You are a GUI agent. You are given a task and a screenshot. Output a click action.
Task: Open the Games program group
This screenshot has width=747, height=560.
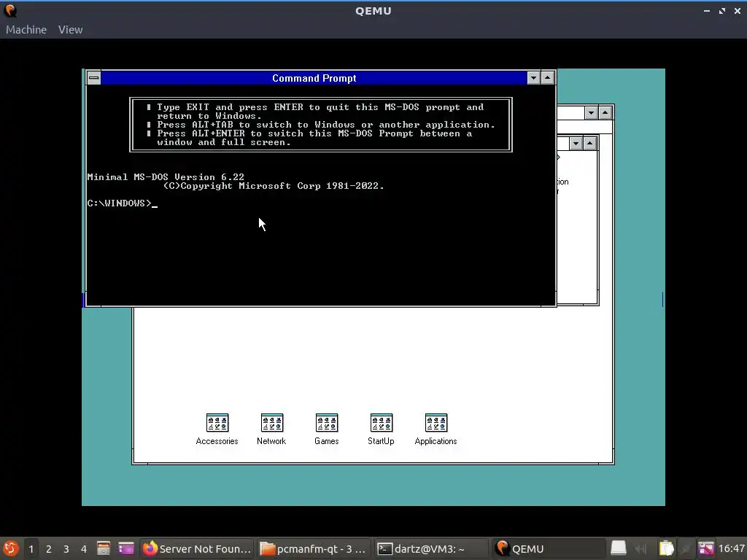point(326,429)
